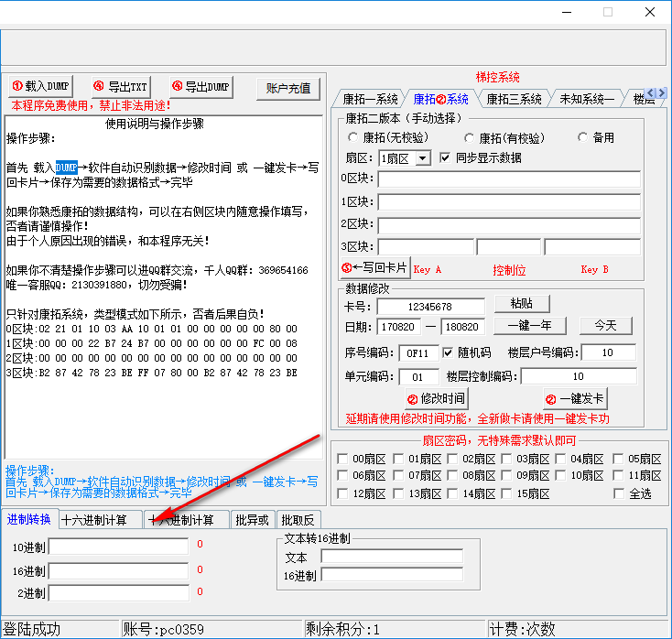Check the 10扇区 checkbox
The width and height of the screenshot is (672, 639).
pyautogui.click(x=560, y=475)
